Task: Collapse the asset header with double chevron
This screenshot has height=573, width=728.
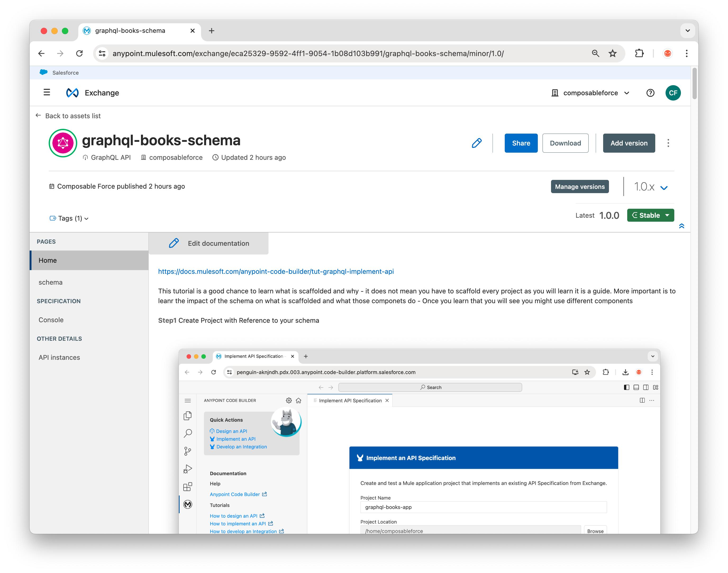Action: (681, 226)
